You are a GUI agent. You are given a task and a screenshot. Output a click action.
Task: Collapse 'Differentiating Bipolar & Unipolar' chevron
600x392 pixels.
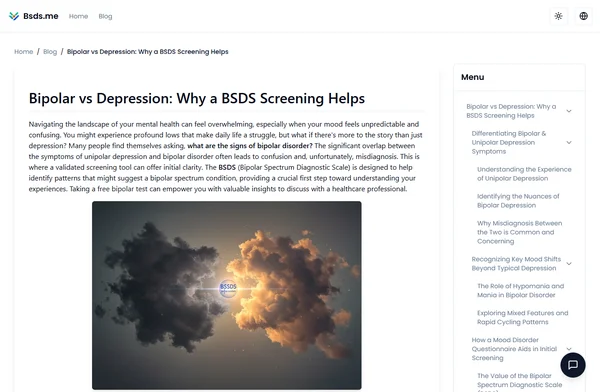(569, 142)
